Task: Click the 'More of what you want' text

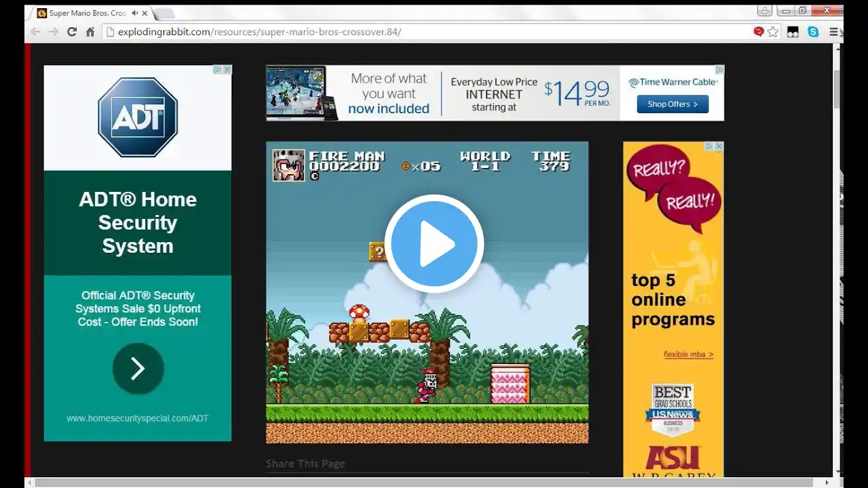Action: (x=389, y=93)
